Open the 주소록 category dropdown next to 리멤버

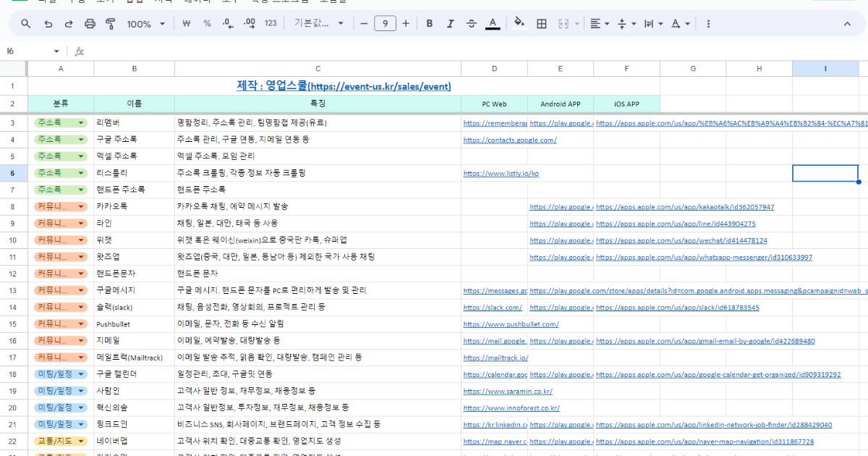coord(82,122)
